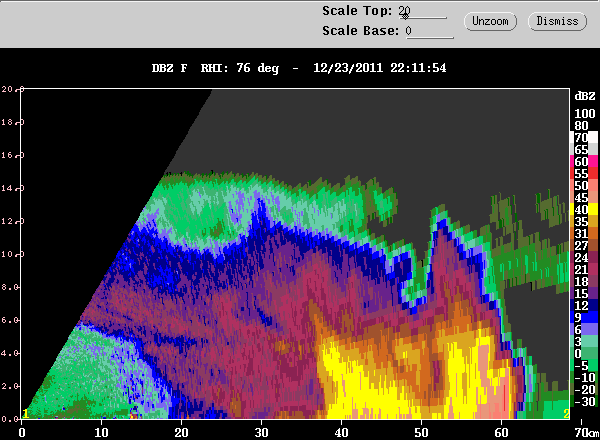The height and width of the screenshot is (440, 600).
Task: Click the yellow marker 2 at plot right end
Action: pos(566,414)
